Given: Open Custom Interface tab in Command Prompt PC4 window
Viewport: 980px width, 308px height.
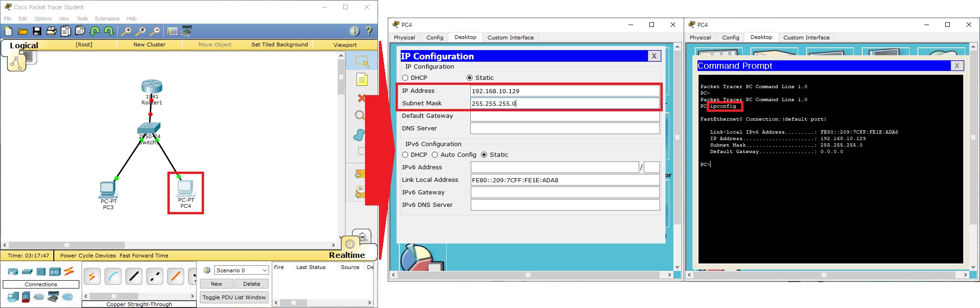Looking at the screenshot, I should coord(807,38).
